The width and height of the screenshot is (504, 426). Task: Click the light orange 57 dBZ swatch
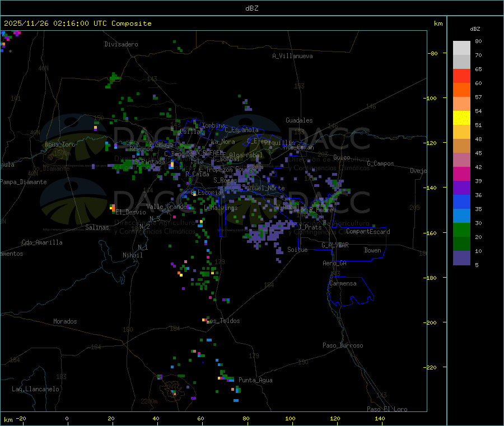pyautogui.click(x=461, y=104)
